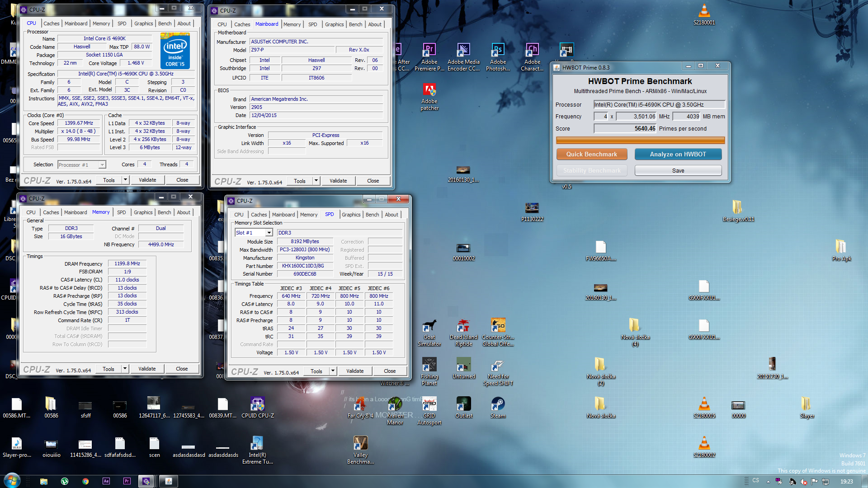Open the Counter-Strike Global Offensive shortcut
The width and height of the screenshot is (868, 488).
click(498, 333)
